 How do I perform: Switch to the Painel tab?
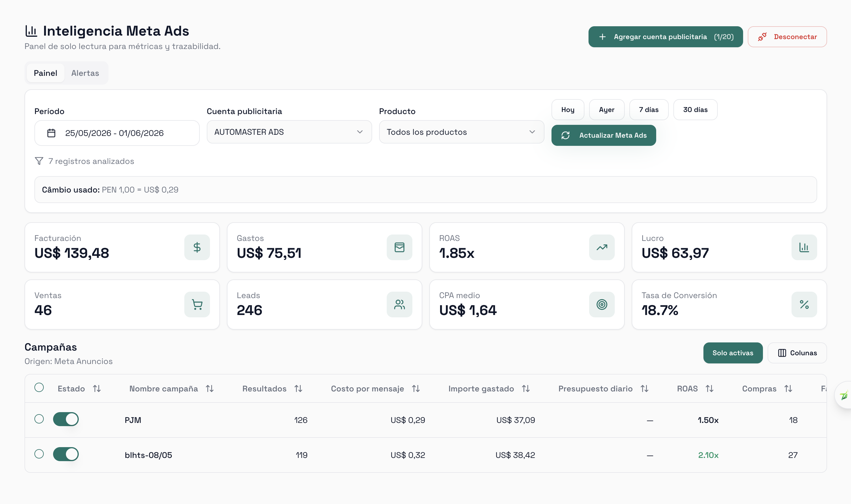pos(45,73)
